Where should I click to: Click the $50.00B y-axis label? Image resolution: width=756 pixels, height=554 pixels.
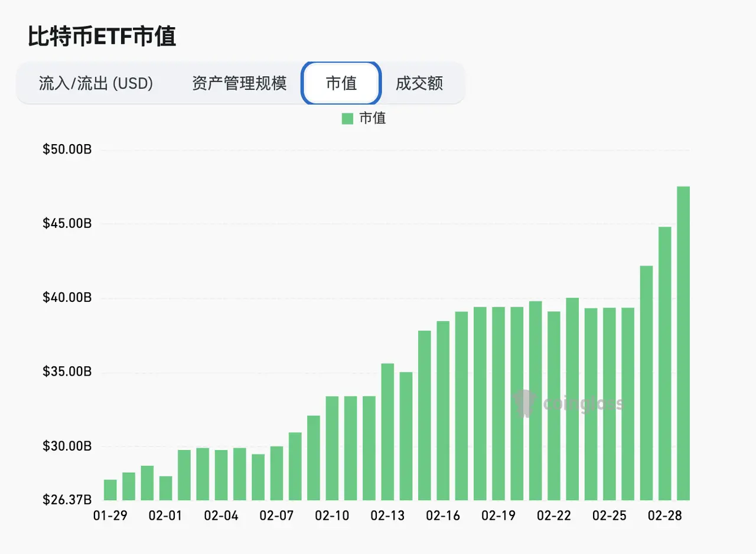67,150
